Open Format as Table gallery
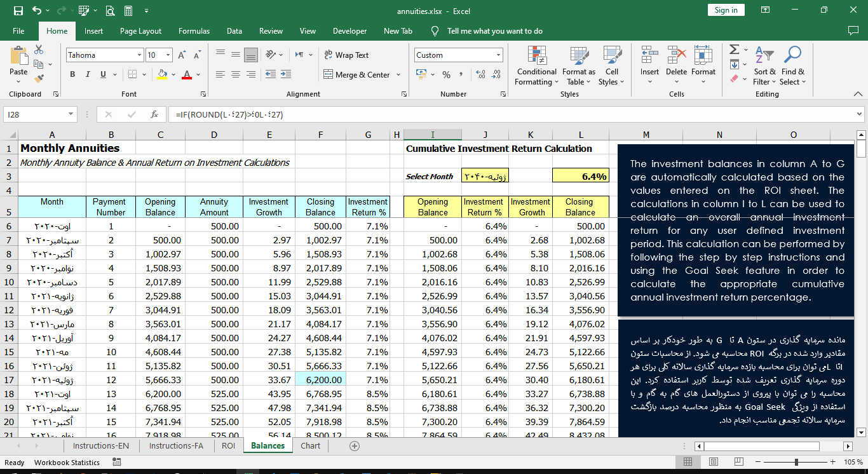 pyautogui.click(x=579, y=66)
